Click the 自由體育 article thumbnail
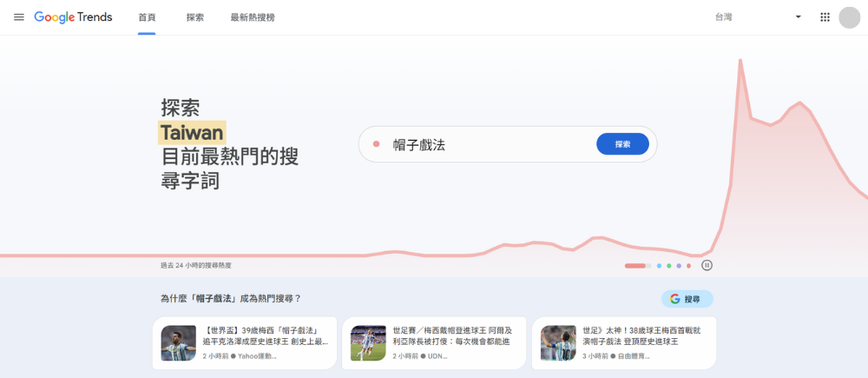Screen dimensions: 868x378 [558, 343]
